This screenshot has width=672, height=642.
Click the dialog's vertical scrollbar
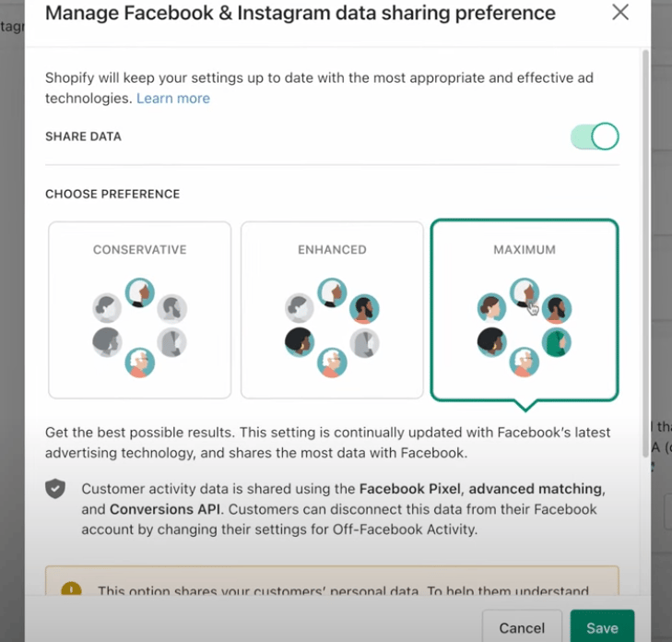(644, 249)
